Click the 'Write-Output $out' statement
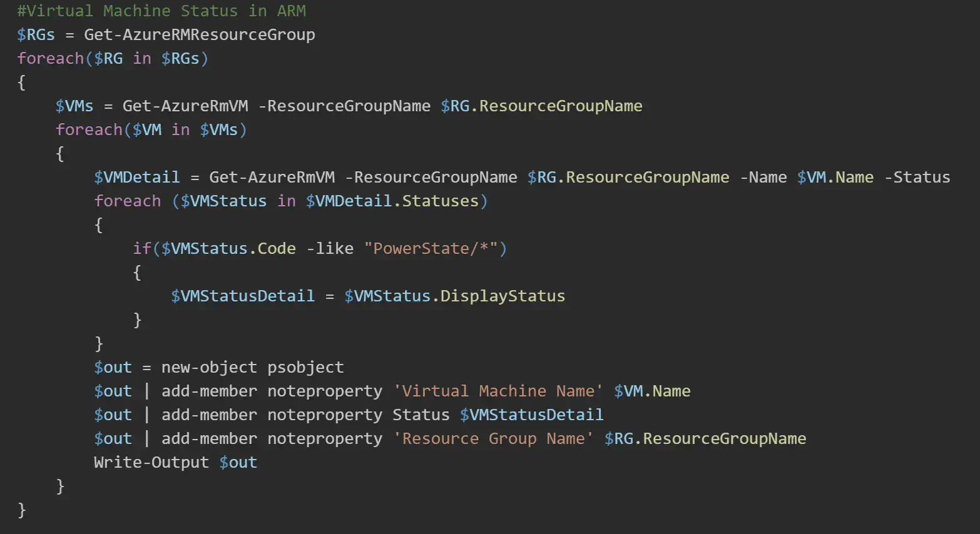980x534 pixels. (x=175, y=462)
